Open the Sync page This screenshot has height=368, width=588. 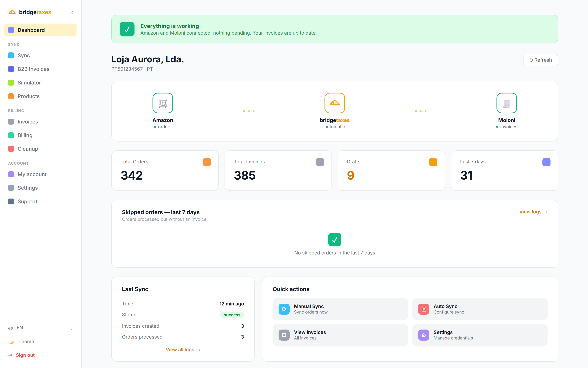tap(41, 55)
